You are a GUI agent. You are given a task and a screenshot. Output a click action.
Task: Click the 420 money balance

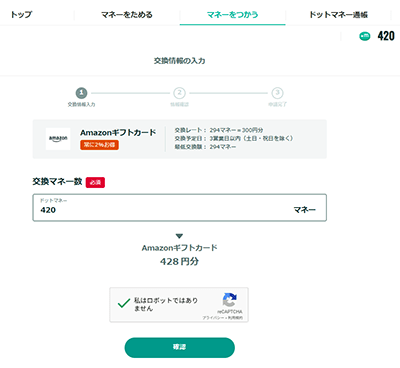(386, 36)
